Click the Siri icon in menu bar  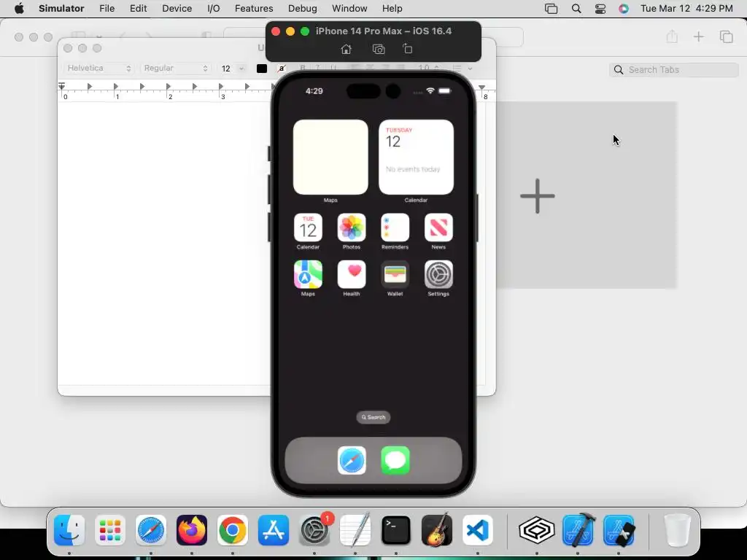[x=624, y=9]
